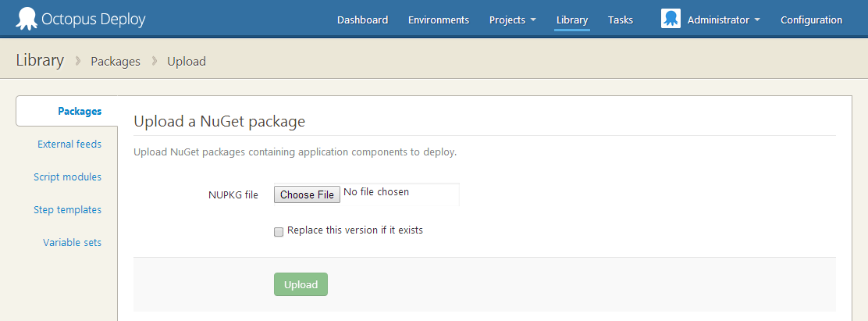Click the 'Upload a NuGet package' heading
868x321 pixels.
[x=219, y=121]
